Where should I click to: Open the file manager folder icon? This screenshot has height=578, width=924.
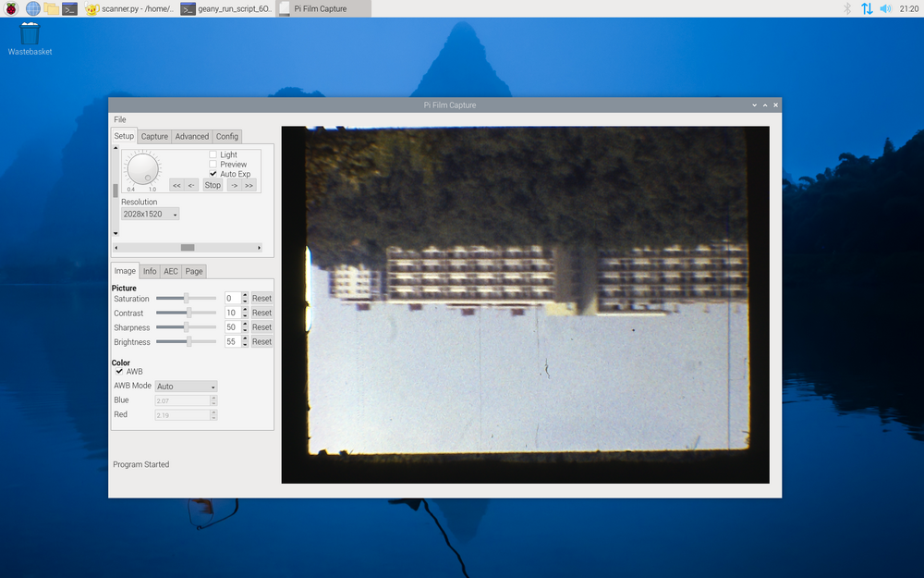(x=51, y=8)
